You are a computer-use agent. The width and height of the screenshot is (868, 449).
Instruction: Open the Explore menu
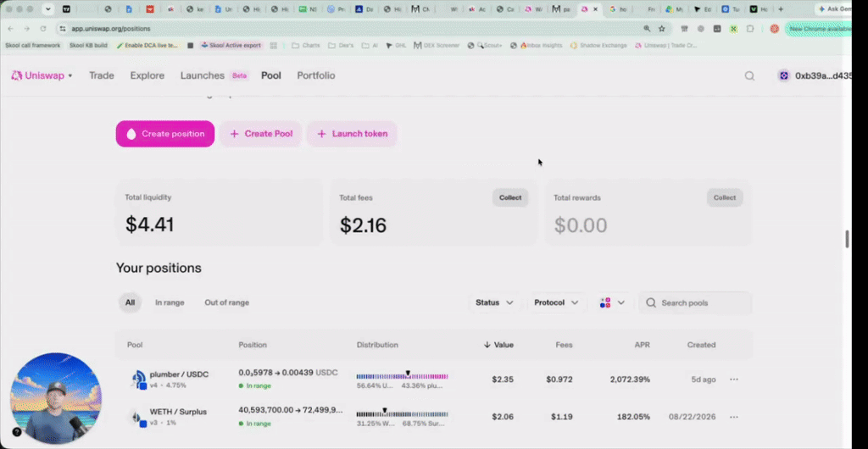point(147,75)
